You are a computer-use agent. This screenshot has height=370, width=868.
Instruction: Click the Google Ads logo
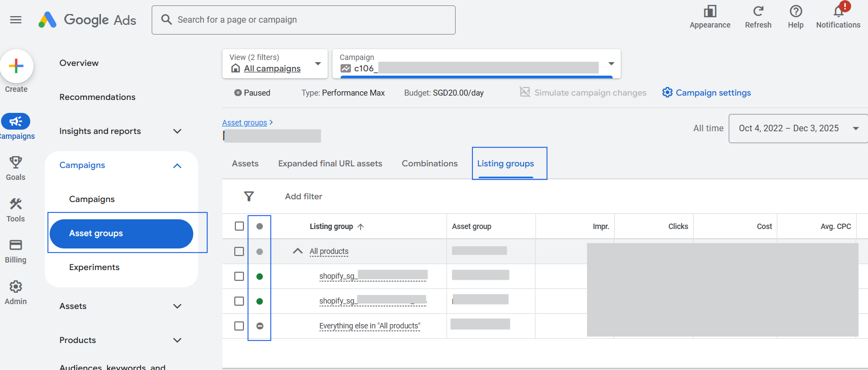tap(87, 20)
